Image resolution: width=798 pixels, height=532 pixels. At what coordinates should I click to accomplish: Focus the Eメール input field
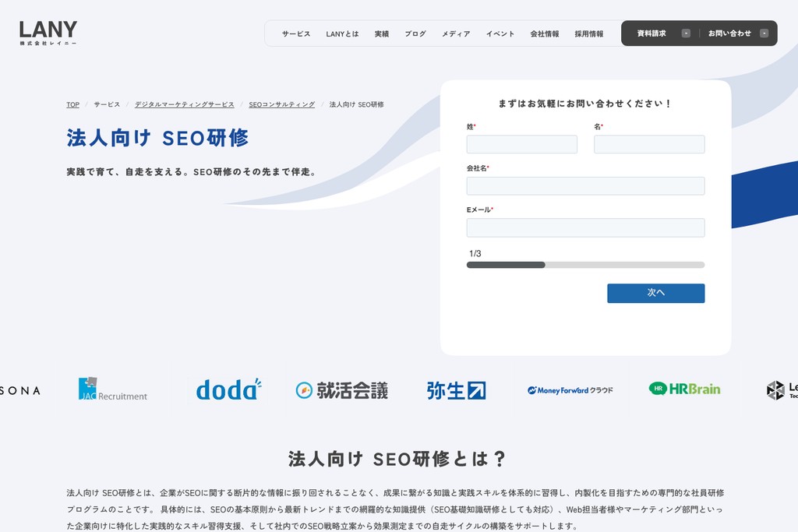click(x=585, y=228)
